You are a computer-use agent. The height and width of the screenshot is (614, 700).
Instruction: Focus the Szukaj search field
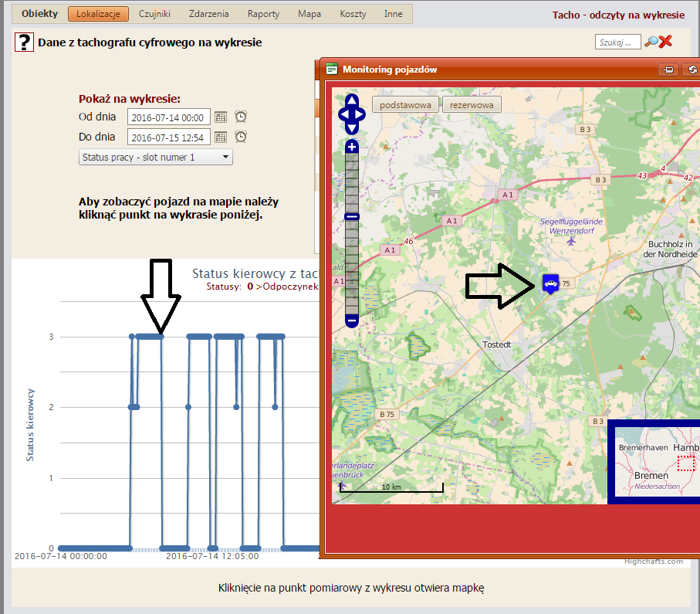617,42
